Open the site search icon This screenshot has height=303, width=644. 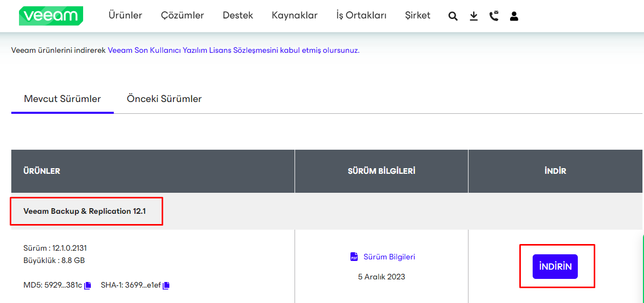coord(453,16)
